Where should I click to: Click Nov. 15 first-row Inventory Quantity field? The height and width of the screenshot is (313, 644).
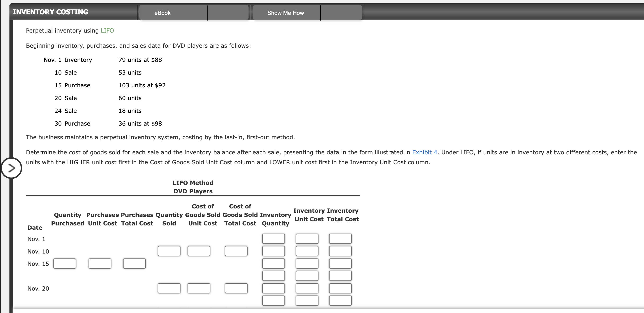pos(273,263)
